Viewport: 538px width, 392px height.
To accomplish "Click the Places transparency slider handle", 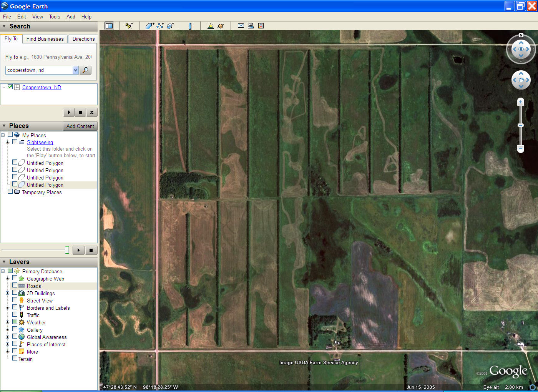I will coord(67,250).
